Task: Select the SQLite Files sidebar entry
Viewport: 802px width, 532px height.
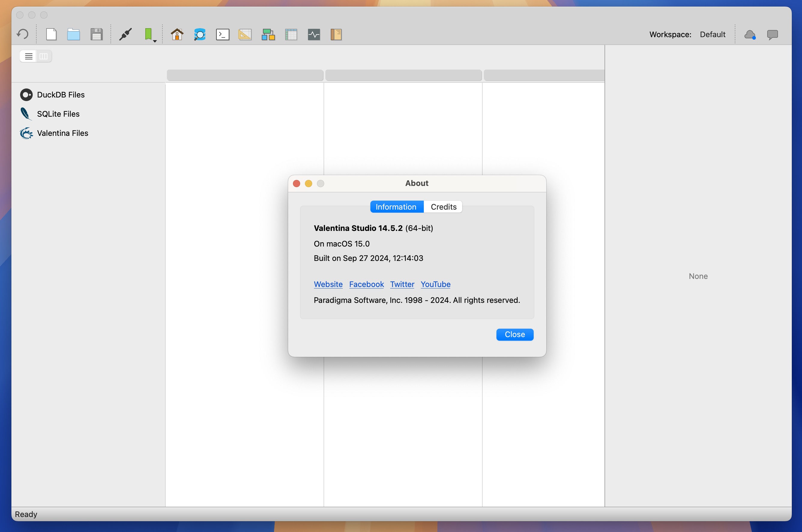Action: (58, 113)
